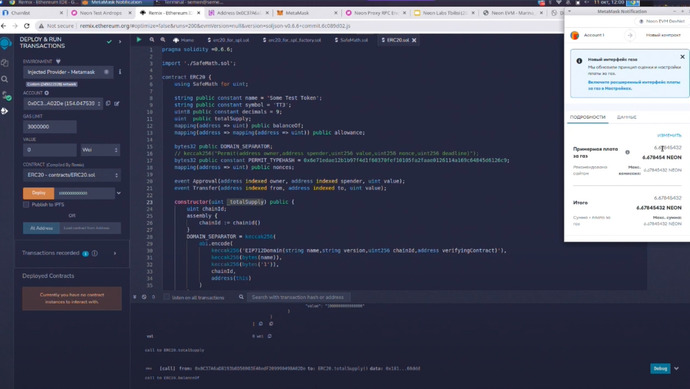690x389 pixels.
Task: Expand the Deploy & Run panel header arrow
Action: [x=120, y=42]
